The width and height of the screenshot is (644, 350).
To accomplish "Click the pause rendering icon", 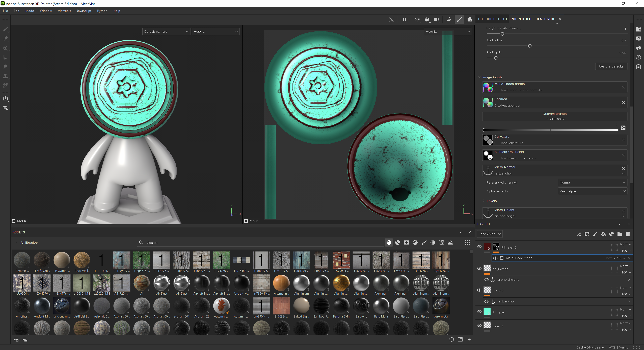I will [404, 19].
